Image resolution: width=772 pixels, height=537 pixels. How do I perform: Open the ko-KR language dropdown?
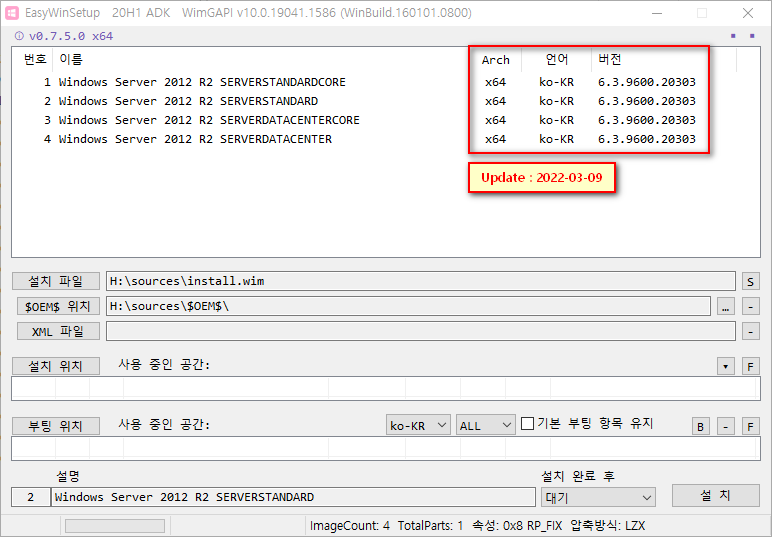click(x=418, y=425)
